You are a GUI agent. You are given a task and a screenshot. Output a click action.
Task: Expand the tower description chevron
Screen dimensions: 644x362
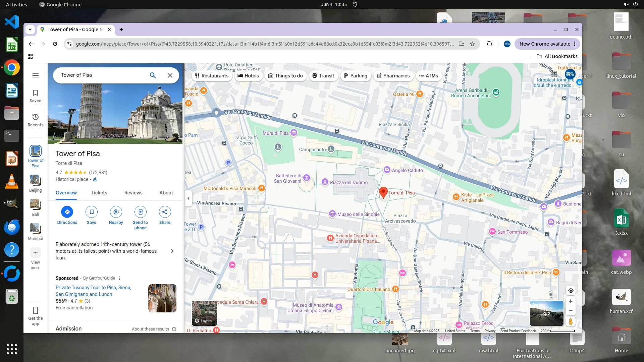[172, 251]
